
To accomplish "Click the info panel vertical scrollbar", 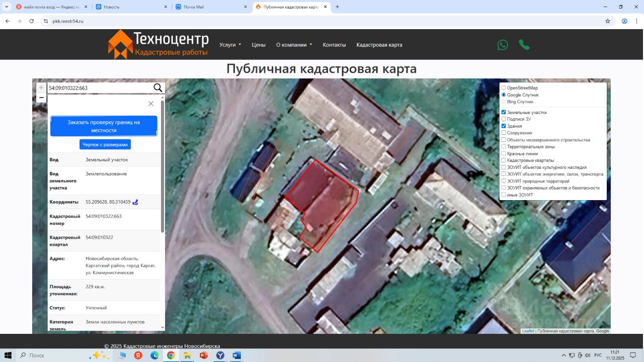I will 162,166.
